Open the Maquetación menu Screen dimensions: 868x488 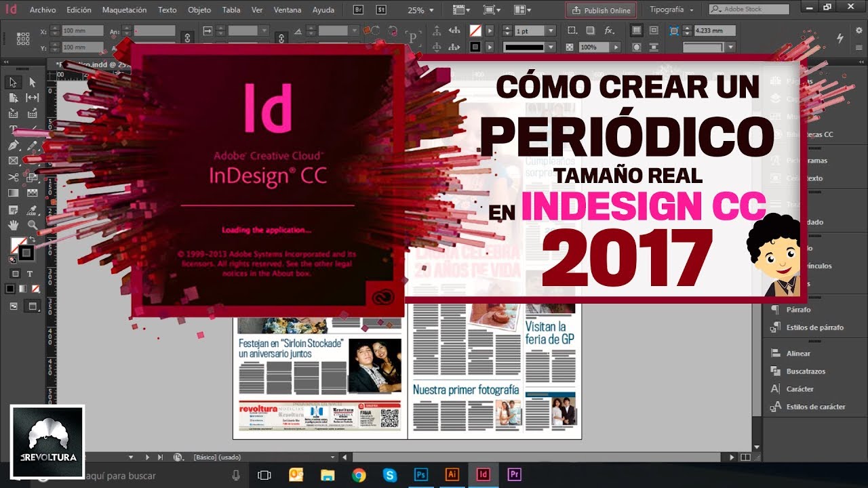click(x=124, y=10)
